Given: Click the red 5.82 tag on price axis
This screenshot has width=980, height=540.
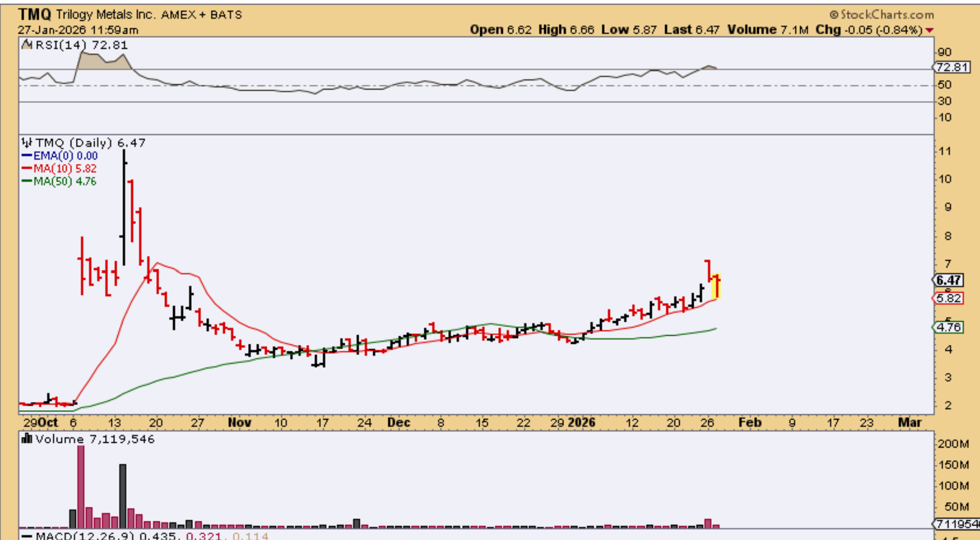Looking at the screenshot, I should pyautogui.click(x=947, y=298).
